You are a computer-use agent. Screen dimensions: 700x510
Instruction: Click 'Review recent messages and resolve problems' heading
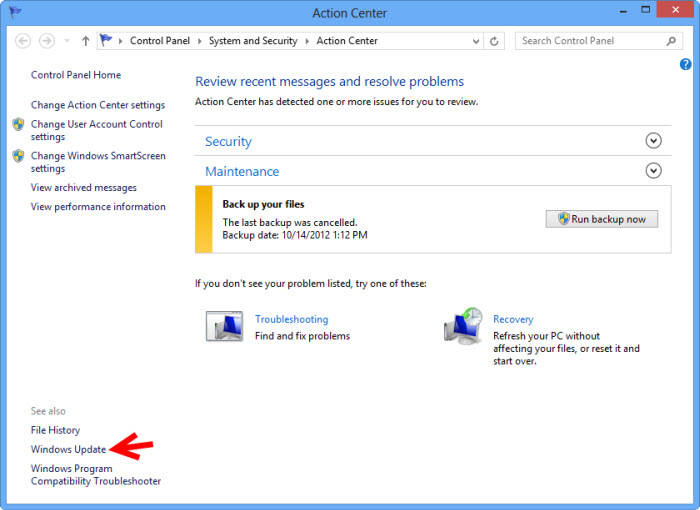coord(329,82)
